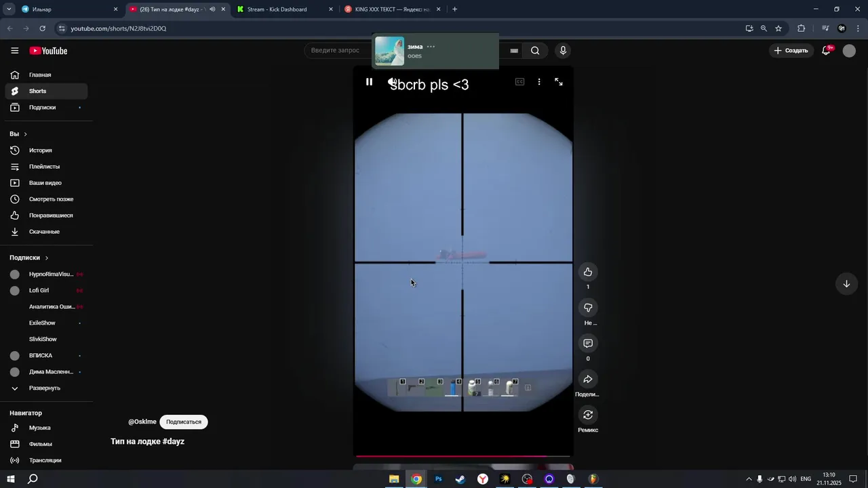The height and width of the screenshot is (488, 868).
Task: Open Скачанные downloads
Action: pos(46,232)
